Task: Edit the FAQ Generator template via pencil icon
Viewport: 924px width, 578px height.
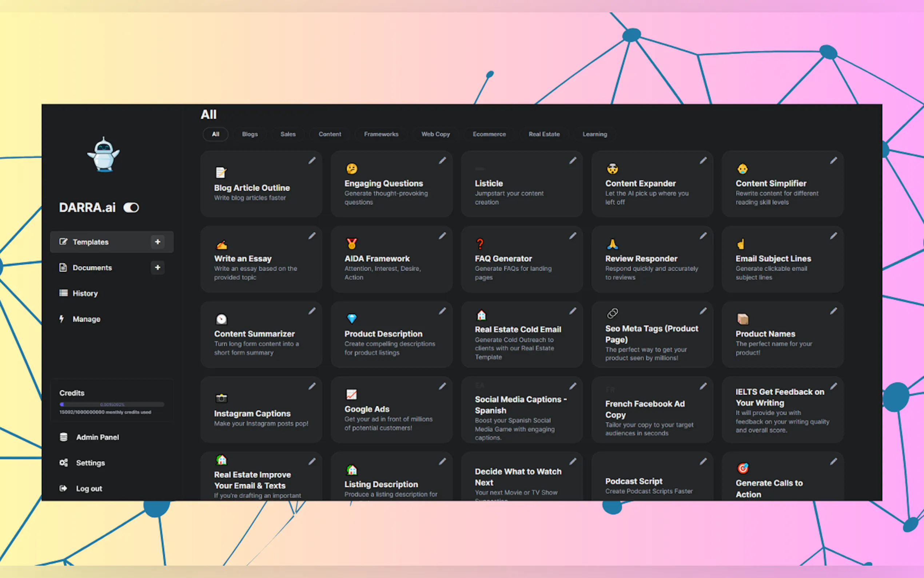Action: click(x=573, y=236)
